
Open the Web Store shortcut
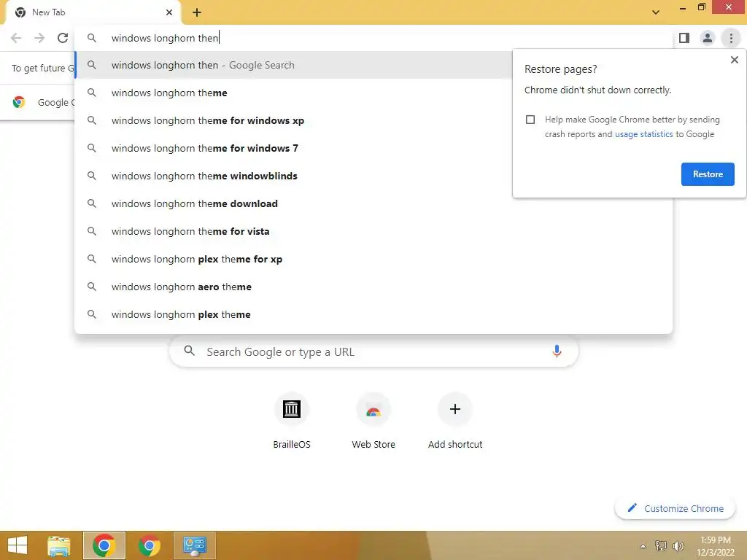click(x=373, y=421)
